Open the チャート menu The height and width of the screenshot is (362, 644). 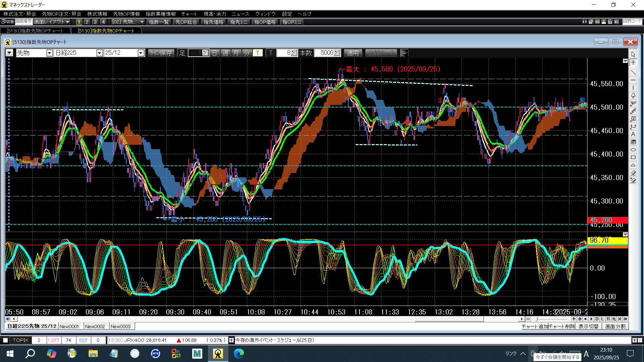[189, 14]
